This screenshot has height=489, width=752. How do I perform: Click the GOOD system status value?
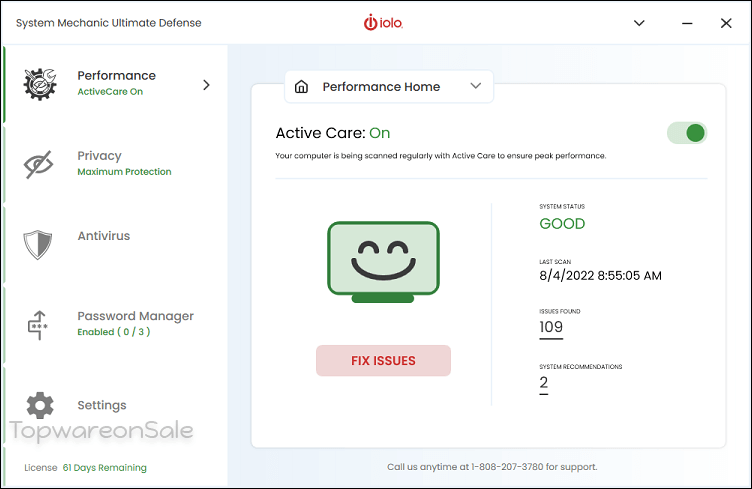pos(562,223)
